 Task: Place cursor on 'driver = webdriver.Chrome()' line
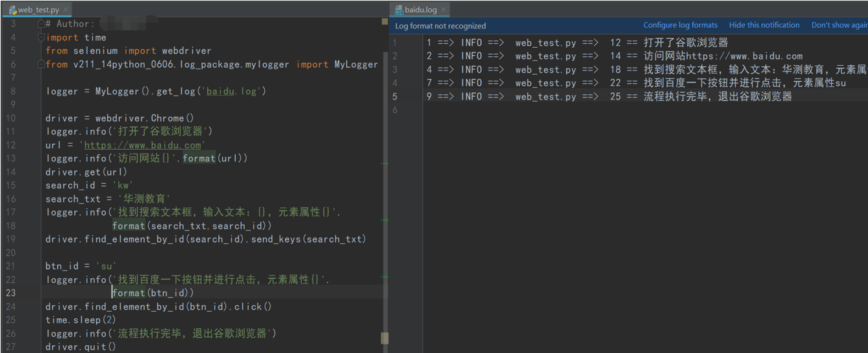click(119, 118)
